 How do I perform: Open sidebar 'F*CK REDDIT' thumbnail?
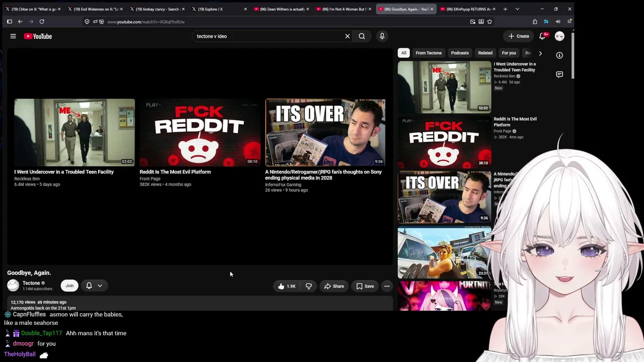click(444, 142)
